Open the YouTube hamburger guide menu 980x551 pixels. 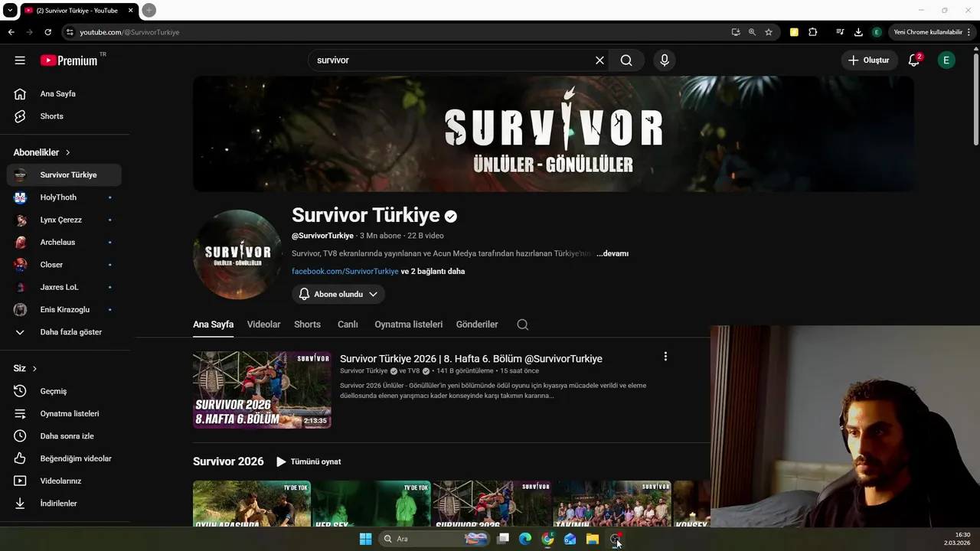(x=20, y=60)
